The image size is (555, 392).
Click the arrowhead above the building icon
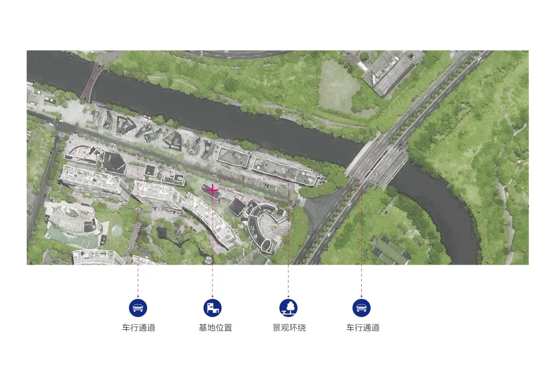[213, 296]
